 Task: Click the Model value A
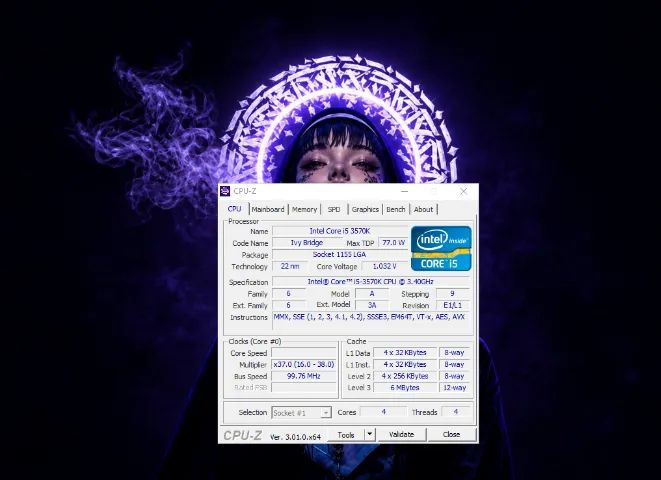point(372,294)
